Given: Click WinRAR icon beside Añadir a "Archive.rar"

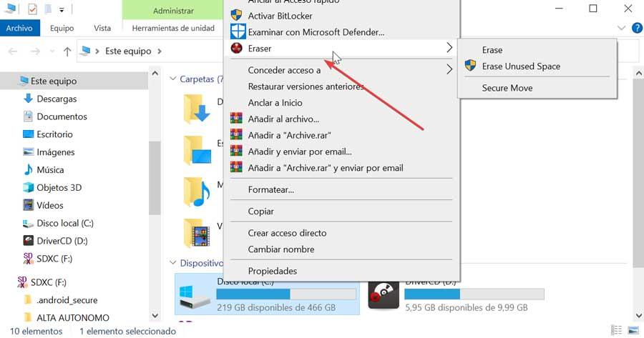Looking at the screenshot, I should click(x=236, y=135).
